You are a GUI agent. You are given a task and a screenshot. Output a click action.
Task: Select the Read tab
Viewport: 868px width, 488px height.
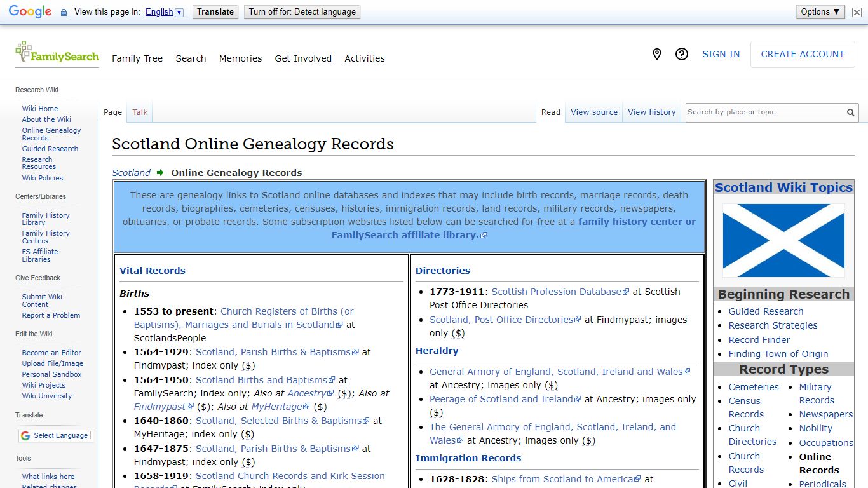pyautogui.click(x=551, y=112)
